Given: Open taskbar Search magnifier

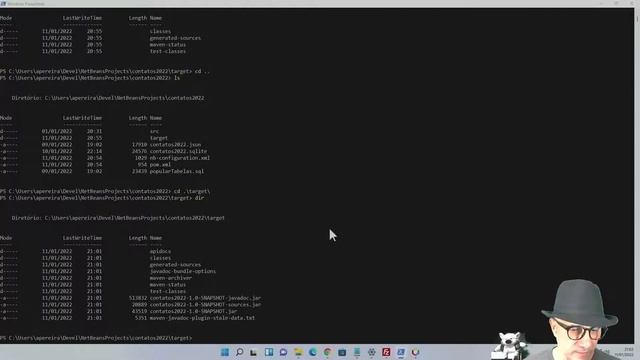Looking at the screenshot, I should click(239, 352).
